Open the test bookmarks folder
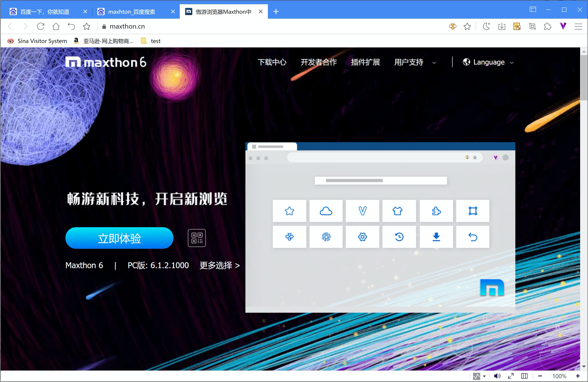Viewport: 588px width, 382px height. click(151, 41)
